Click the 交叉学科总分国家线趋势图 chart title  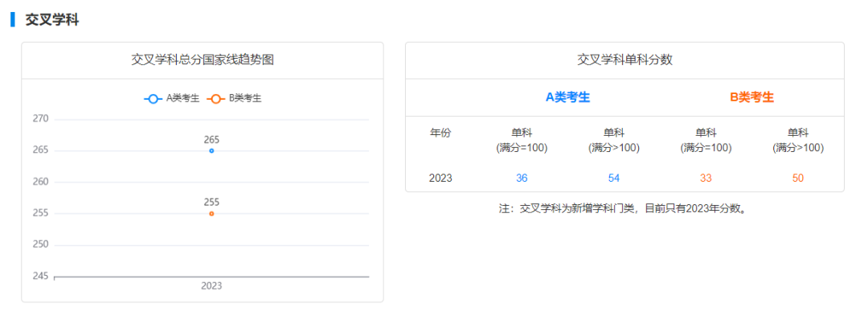point(202,60)
